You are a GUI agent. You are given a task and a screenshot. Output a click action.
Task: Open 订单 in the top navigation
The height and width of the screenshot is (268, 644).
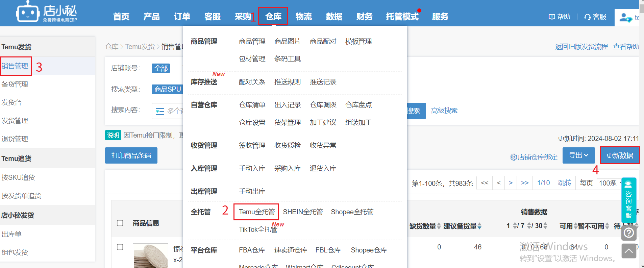(182, 17)
